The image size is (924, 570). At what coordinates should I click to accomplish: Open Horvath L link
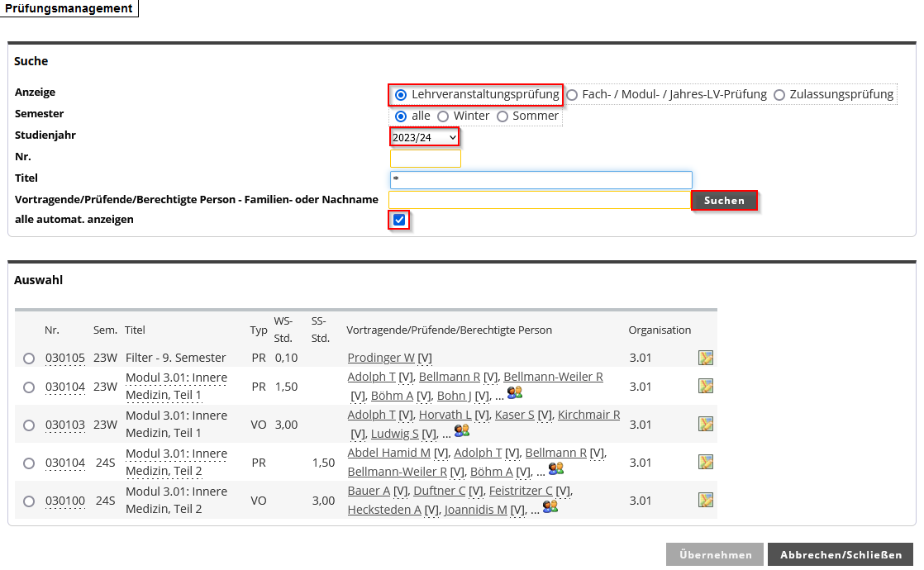pyautogui.click(x=445, y=415)
